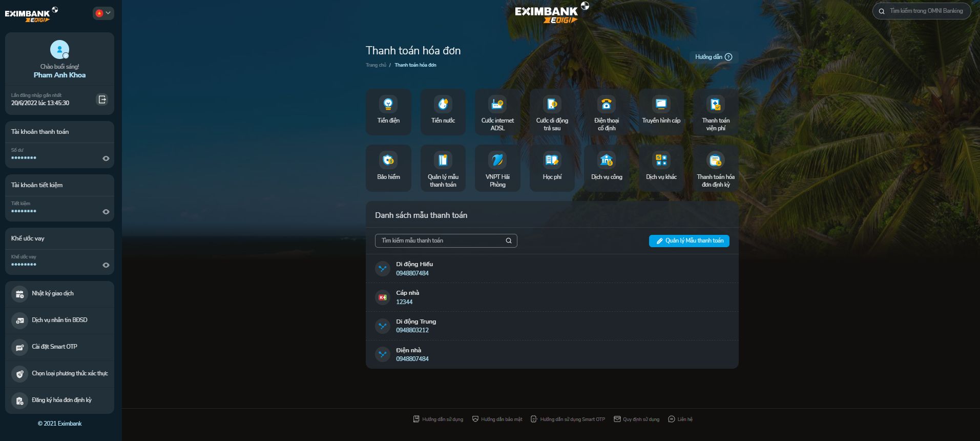980x441 pixels.
Task: Click the Quản lý Mẫu thanh toán button
Action: [689, 241]
